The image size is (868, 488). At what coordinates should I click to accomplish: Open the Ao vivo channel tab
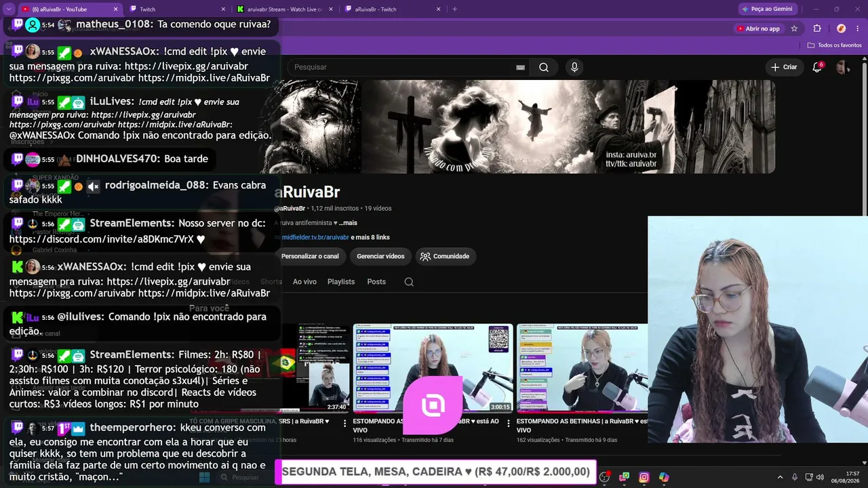tap(304, 282)
